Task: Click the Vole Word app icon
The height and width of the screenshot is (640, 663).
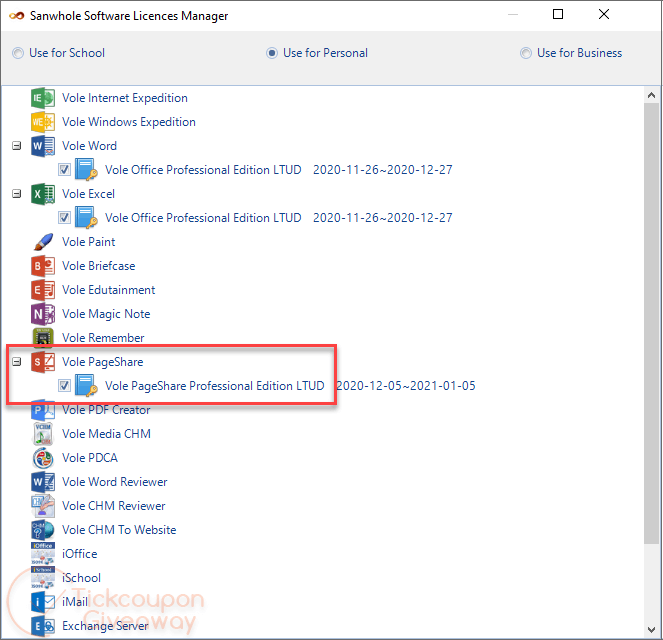Action: 43,146
